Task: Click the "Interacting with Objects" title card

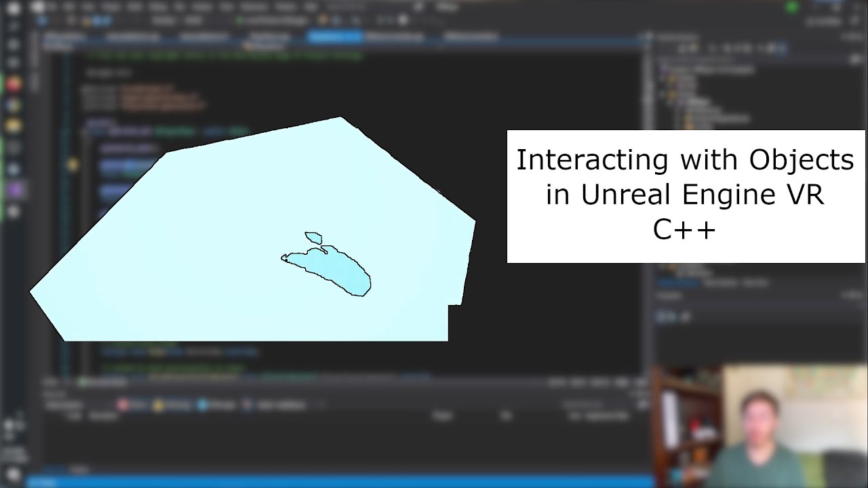Action: [686, 197]
